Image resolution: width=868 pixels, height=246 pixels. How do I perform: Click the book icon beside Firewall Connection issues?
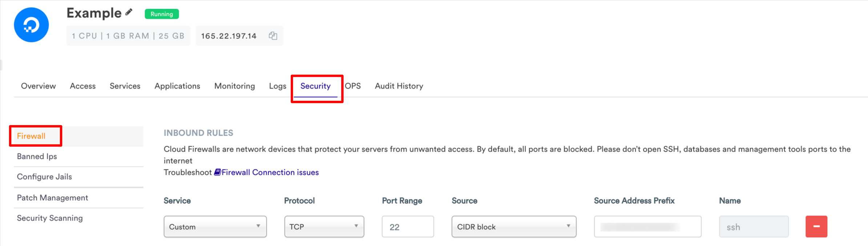click(x=217, y=172)
